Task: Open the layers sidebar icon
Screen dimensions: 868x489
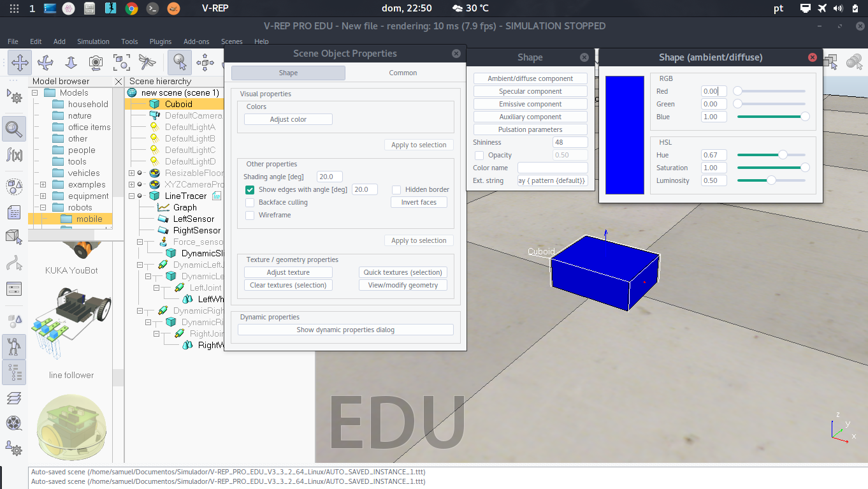Action: click(14, 398)
